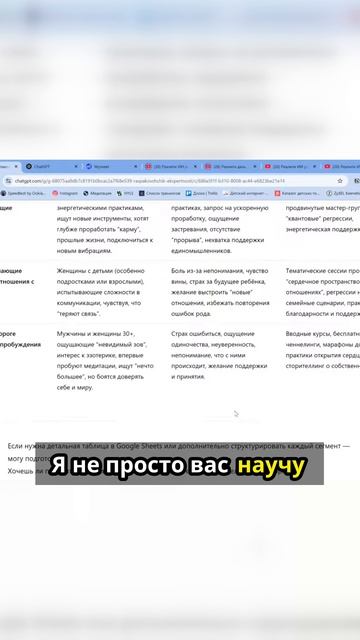Select text 'коммуникации, чувствуя, что'
360x640 pixels.
[x=98, y=303]
